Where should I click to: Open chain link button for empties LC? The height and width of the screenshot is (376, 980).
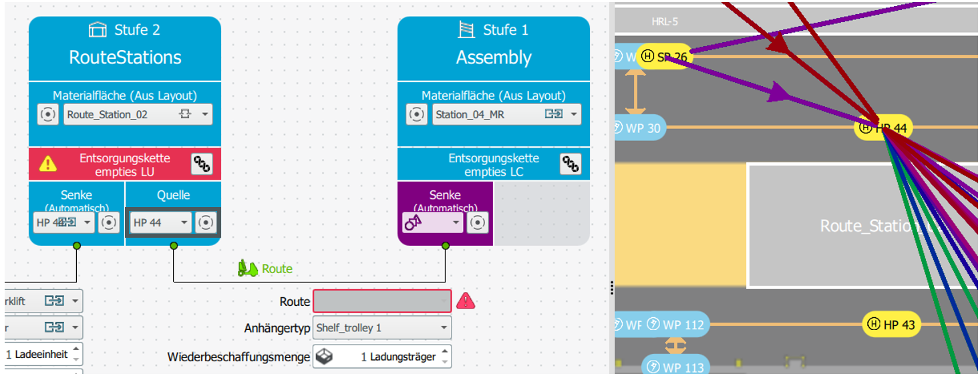coord(570,164)
